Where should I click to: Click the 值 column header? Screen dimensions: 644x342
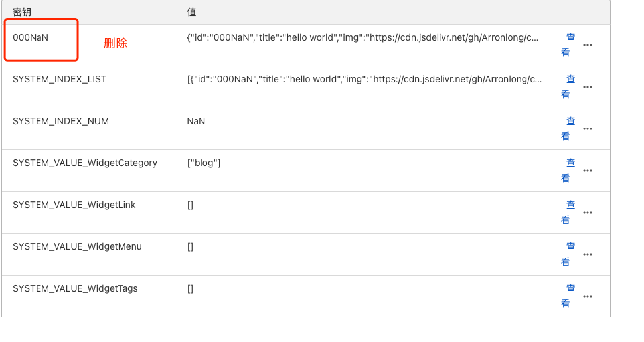click(x=192, y=12)
